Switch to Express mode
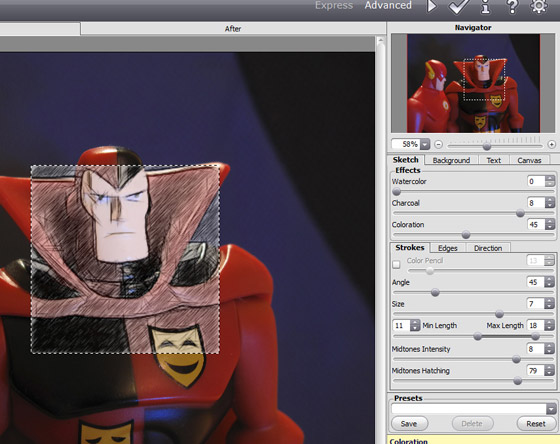 pyautogui.click(x=334, y=5)
